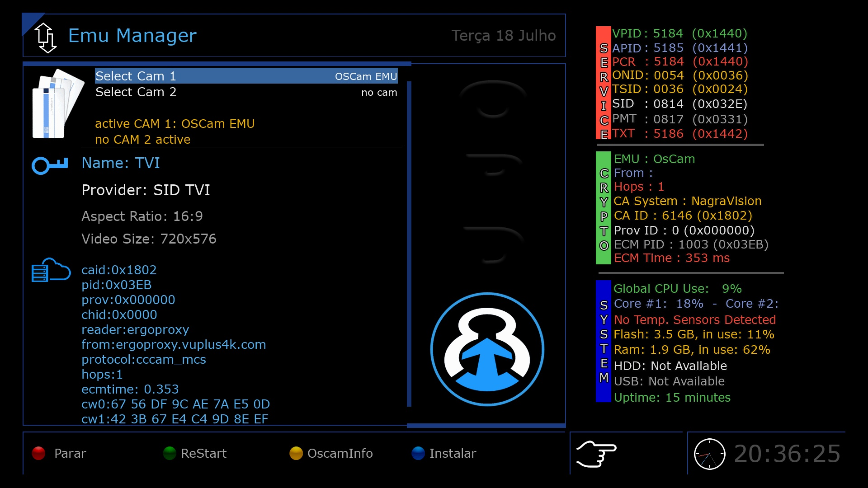The height and width of the screenshot is (488, 868).
Task: Open OscamInfo from the bottom bar
Action: tap(340, 453)
